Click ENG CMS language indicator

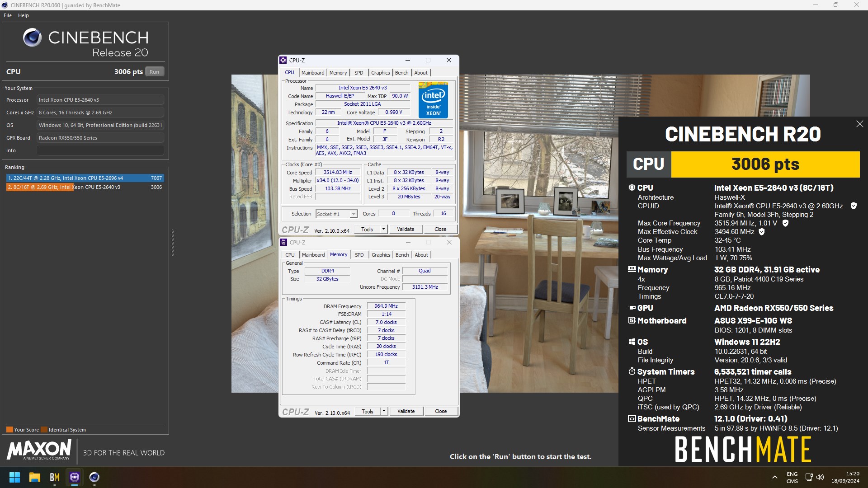click(x=792, y=477)
